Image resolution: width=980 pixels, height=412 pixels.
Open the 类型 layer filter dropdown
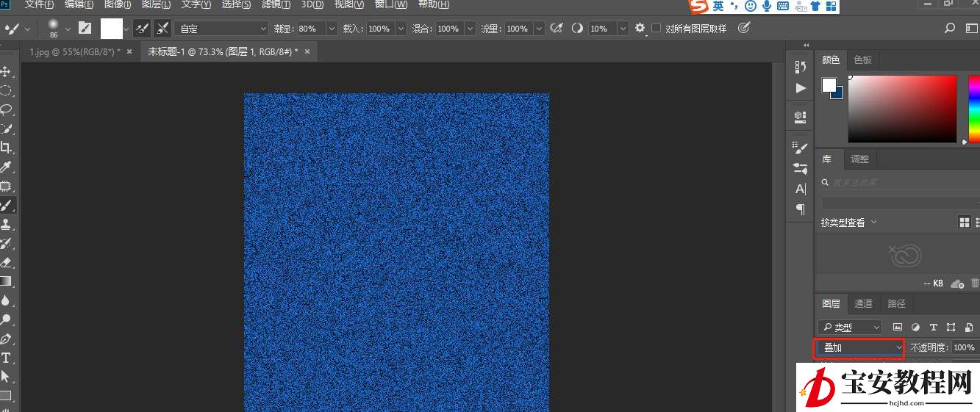[850, 327]
